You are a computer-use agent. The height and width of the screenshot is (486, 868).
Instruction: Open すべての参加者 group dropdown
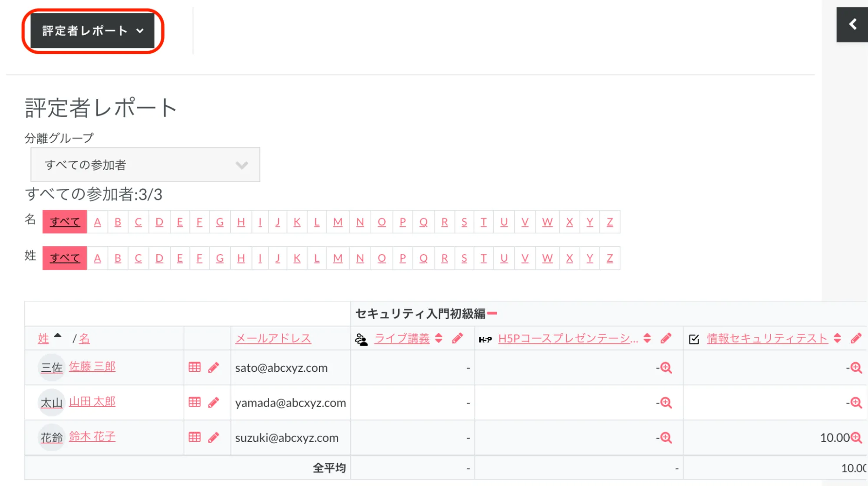pyautogui.click(x=145, y=165)
